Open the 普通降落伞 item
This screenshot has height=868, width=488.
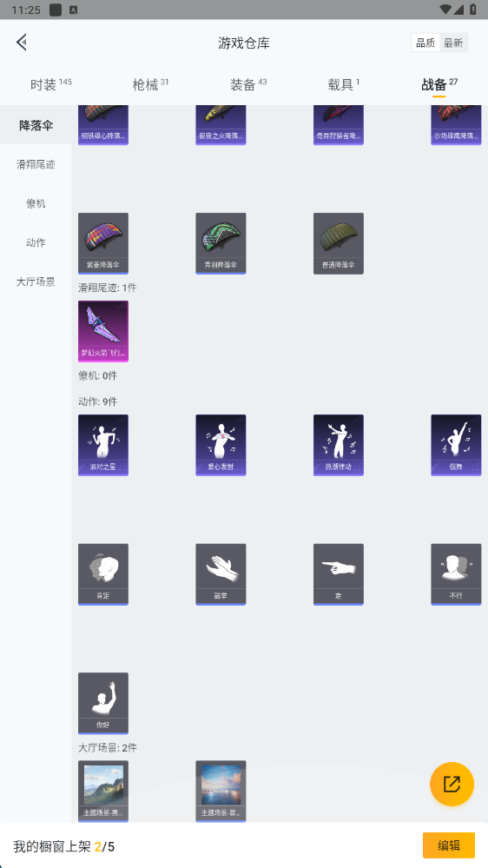point(339,243)
